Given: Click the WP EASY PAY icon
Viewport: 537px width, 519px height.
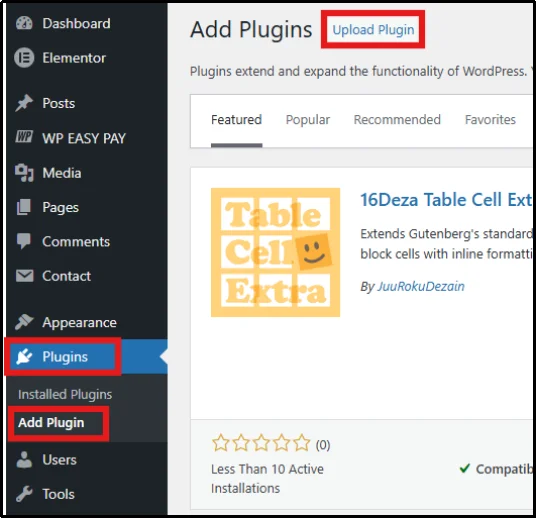Looking at the screenshot, I should coord(24,137).
